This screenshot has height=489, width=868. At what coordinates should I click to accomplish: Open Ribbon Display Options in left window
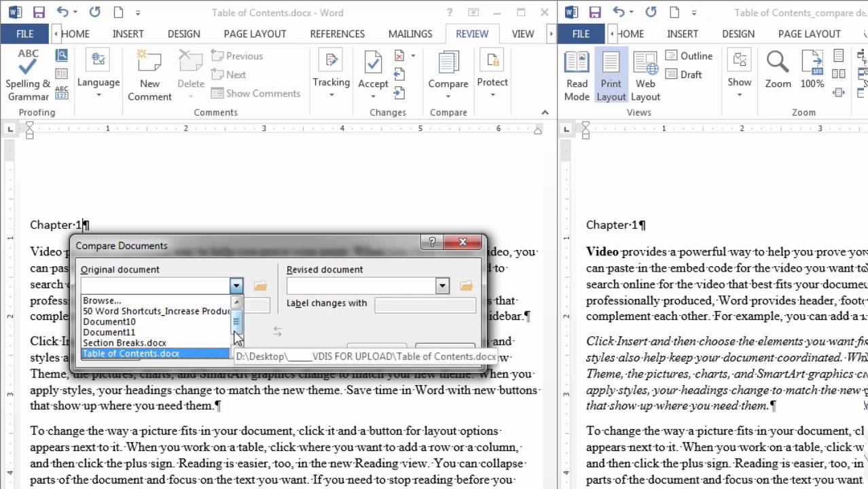click(475, 12)
